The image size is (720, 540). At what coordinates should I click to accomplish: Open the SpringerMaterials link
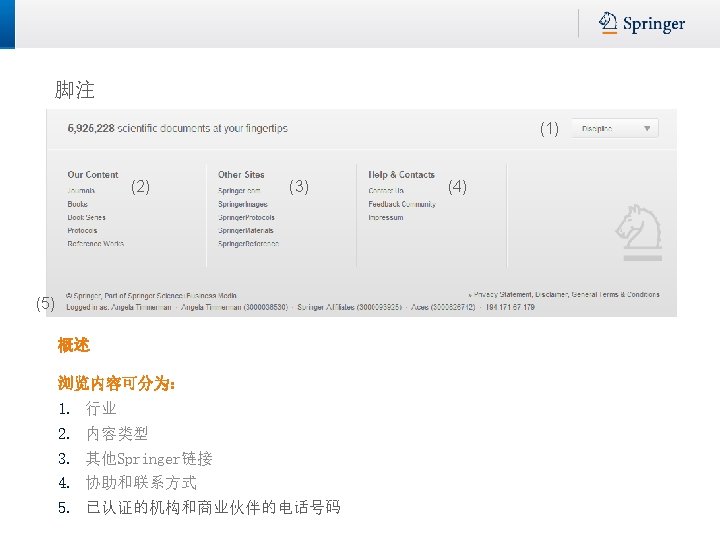246,230
